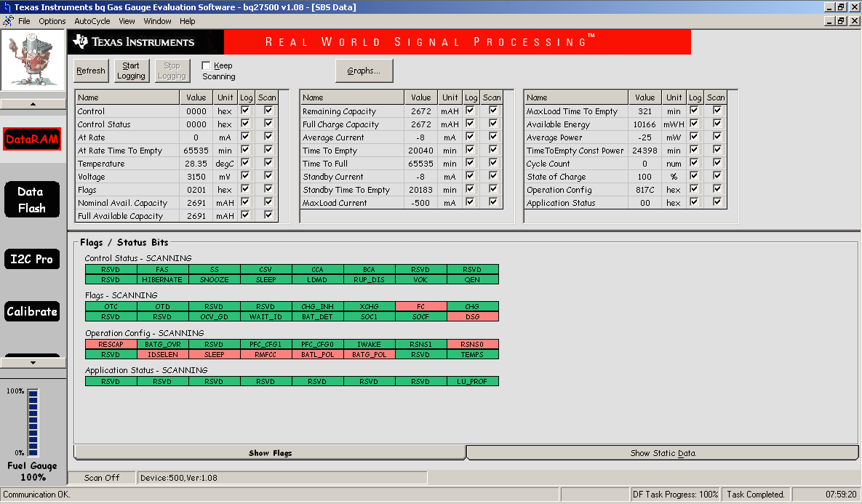Open the AutoCycle menu
The height and width of the screenshot is (504, 862).
(x=92, y=21)
